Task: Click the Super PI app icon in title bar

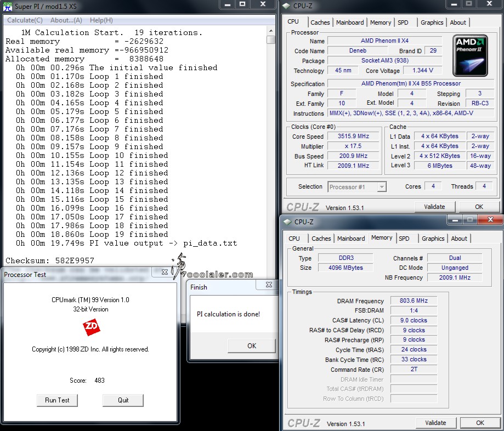Action: (7, 6)
